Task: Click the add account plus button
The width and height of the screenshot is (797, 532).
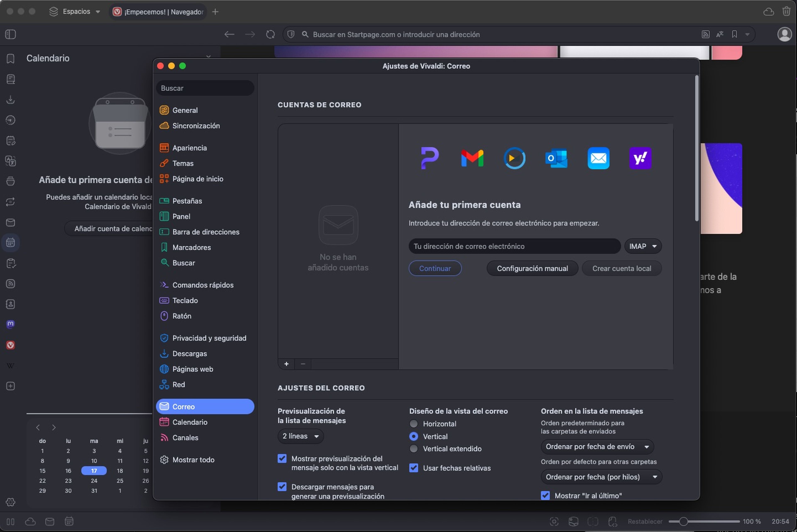Action: 286,364
